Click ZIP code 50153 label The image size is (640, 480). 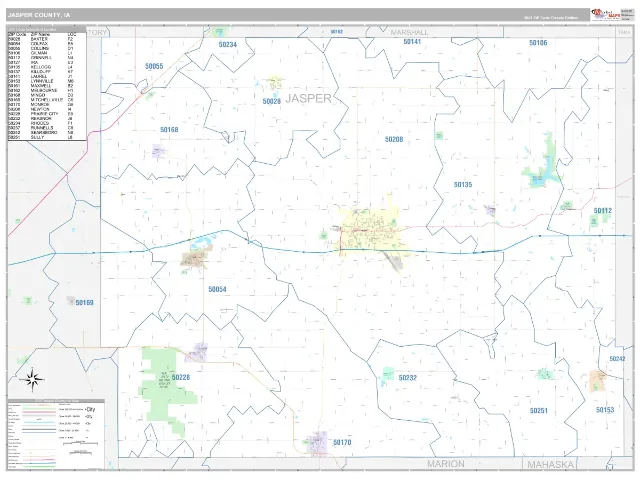(x=605, y=410)
